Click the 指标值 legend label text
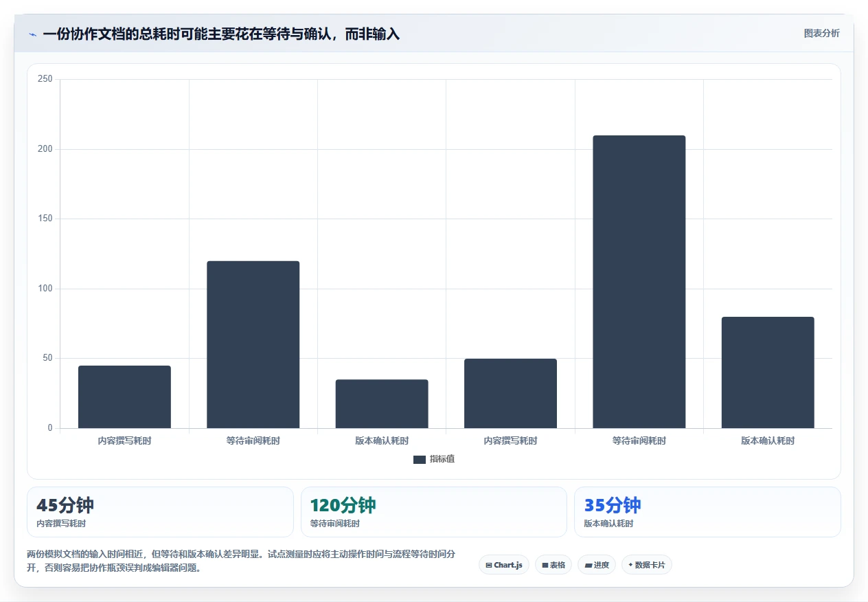 [x=442, y=460]
